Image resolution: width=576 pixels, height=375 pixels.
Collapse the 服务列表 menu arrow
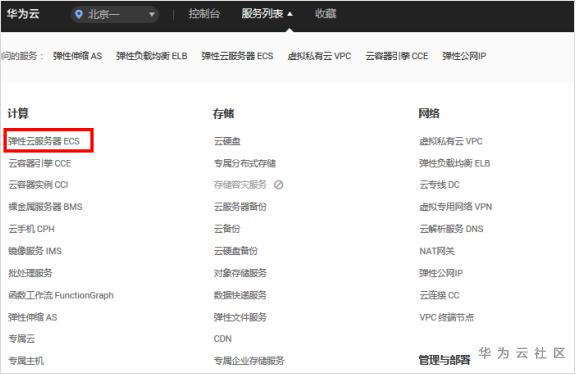(x=290, y=14)
